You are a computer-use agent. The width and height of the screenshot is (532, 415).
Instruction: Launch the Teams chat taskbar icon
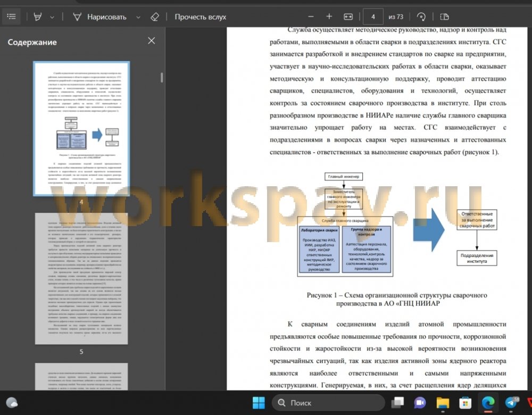420,403
